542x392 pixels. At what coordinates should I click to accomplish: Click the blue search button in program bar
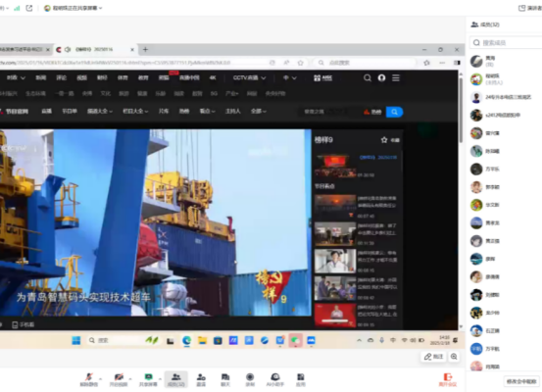(x=394, y=112)
